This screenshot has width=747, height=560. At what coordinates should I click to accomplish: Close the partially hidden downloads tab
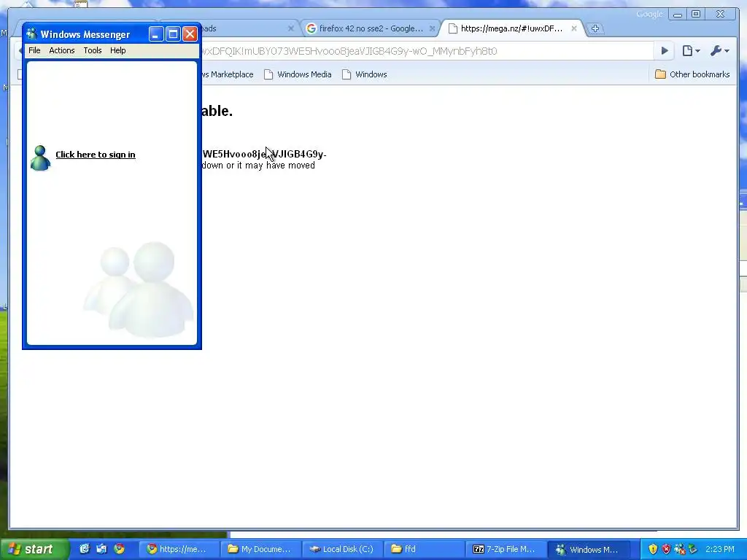click(x=290, y=28)
